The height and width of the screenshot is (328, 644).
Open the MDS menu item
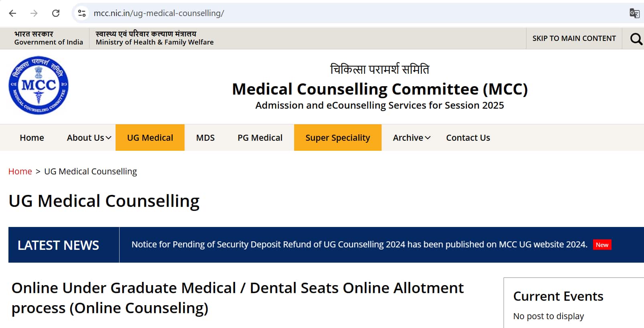(x=205, y=138)
